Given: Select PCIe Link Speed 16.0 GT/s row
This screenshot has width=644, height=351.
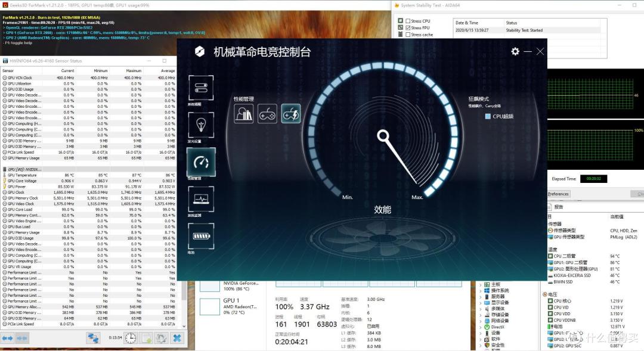Looking at the screenshot, I should pyautogui.click(x=89, y=153).
